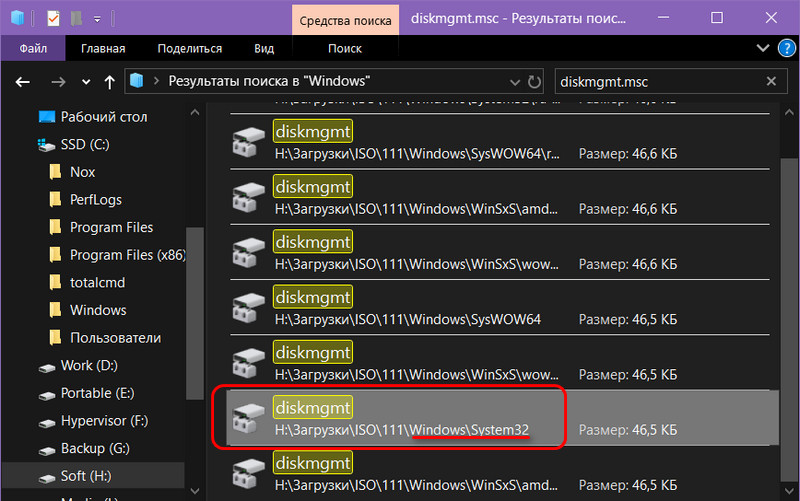Expand the ribbon with the chevron

pos(763,48)
